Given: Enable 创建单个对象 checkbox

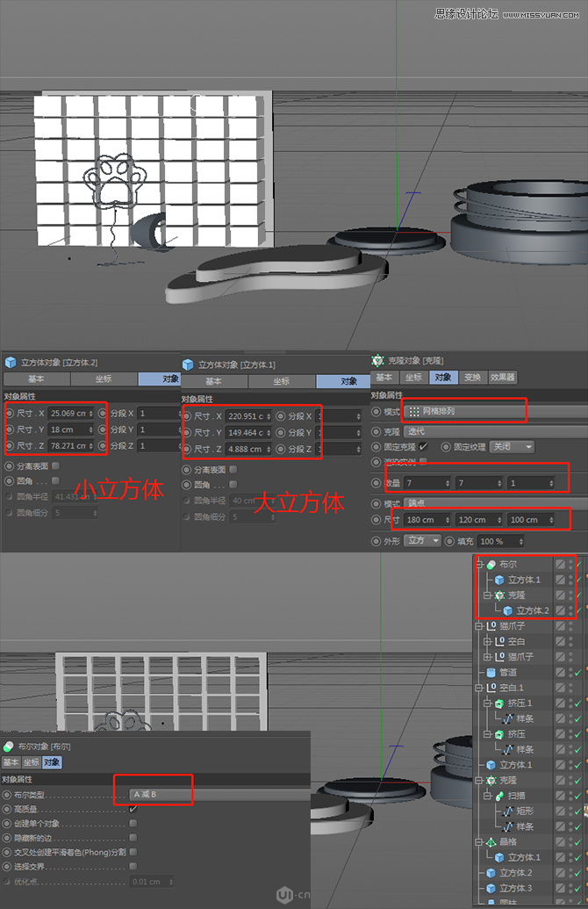Looking at the screenshot, I should (133, 823).
